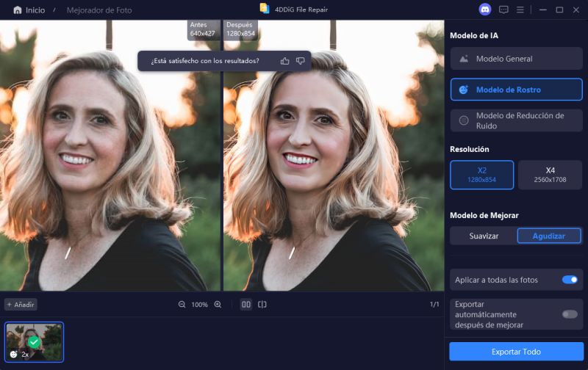588x370 pixels.
Task: Select Suavizar enhancement mode
Action: coord(484,236)
